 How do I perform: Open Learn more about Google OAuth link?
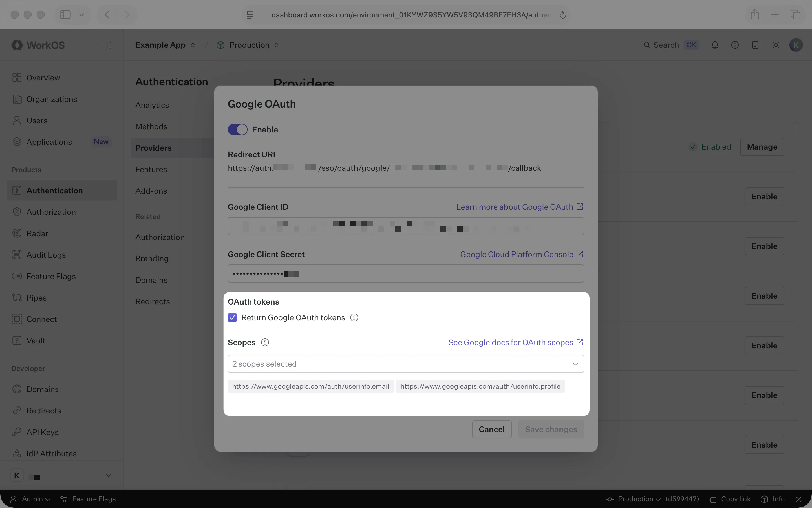[x=520, y=207]
